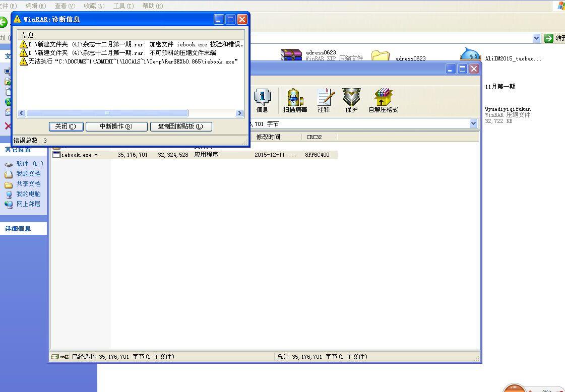
Task: Click the 信息 toolbar icon in WinRAR
Action: 262,100
